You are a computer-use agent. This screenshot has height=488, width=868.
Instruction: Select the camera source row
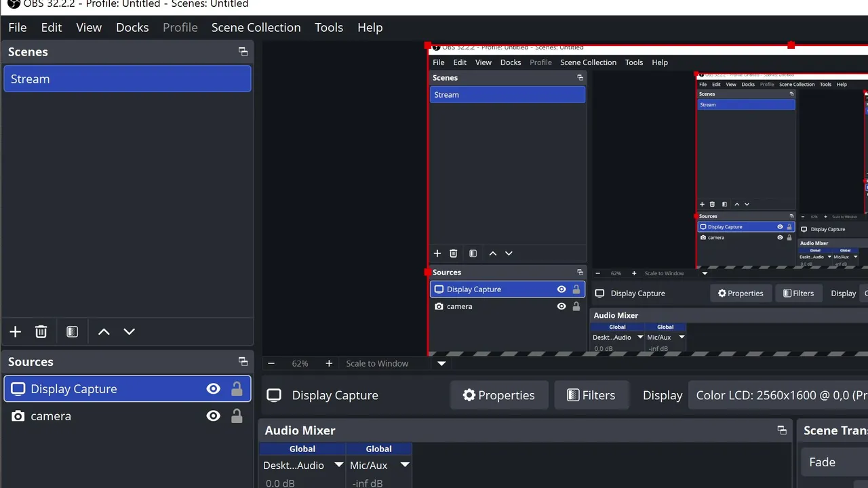tap(127, 416)
